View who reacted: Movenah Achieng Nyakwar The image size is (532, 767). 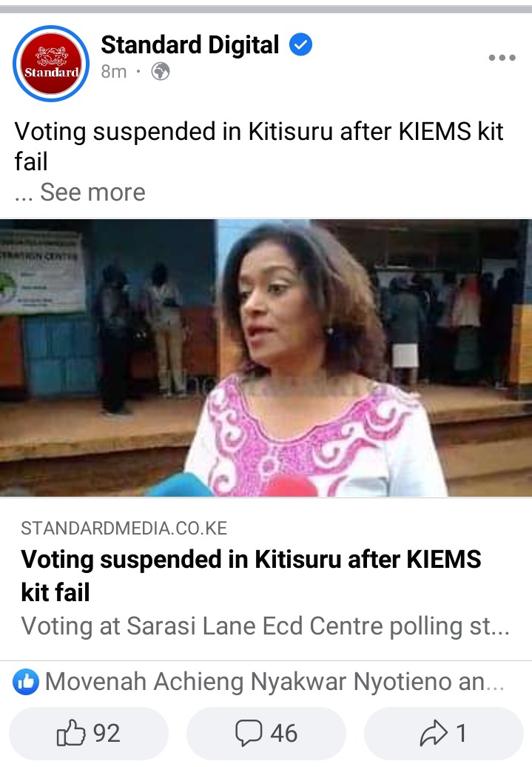coord(275,681)
